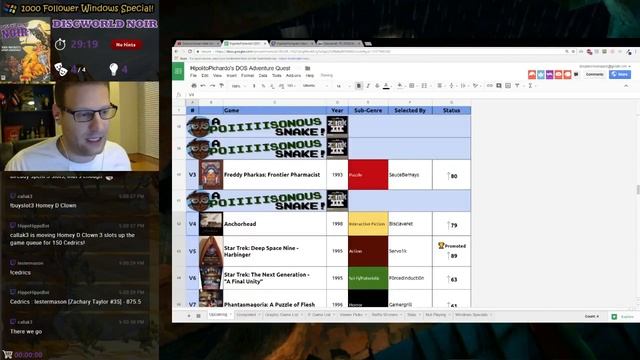Screen dimensions: 640x360
Task: Rename the spreadsheet title
Action: [x=240, y=68]
